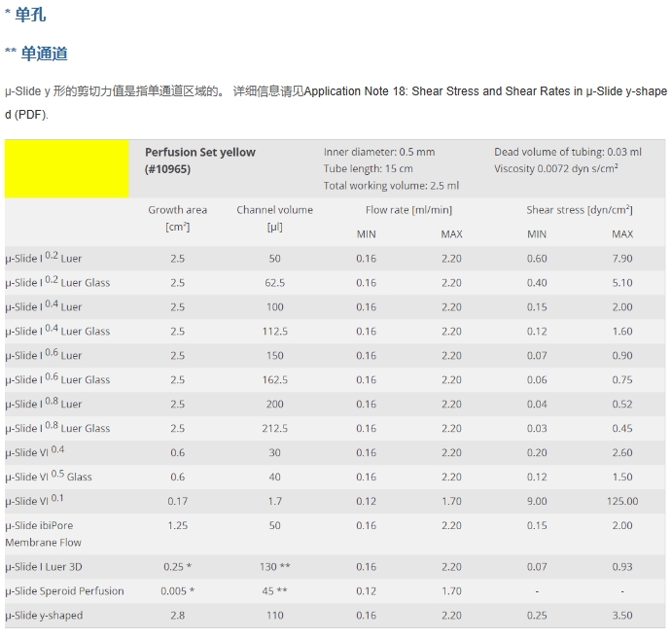The image size is (672, 639).
Task: Click the 'Shear stress [dyn/cm²]' header
Action: [579, 210]
